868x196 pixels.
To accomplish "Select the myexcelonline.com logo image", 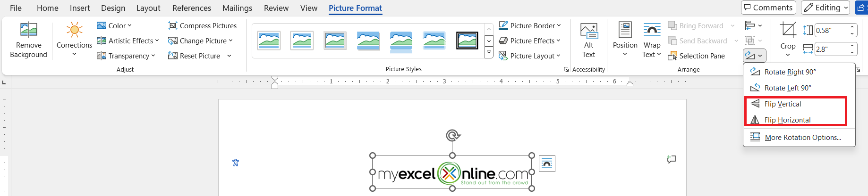I will pyautogui.click(x=452, y=172).
